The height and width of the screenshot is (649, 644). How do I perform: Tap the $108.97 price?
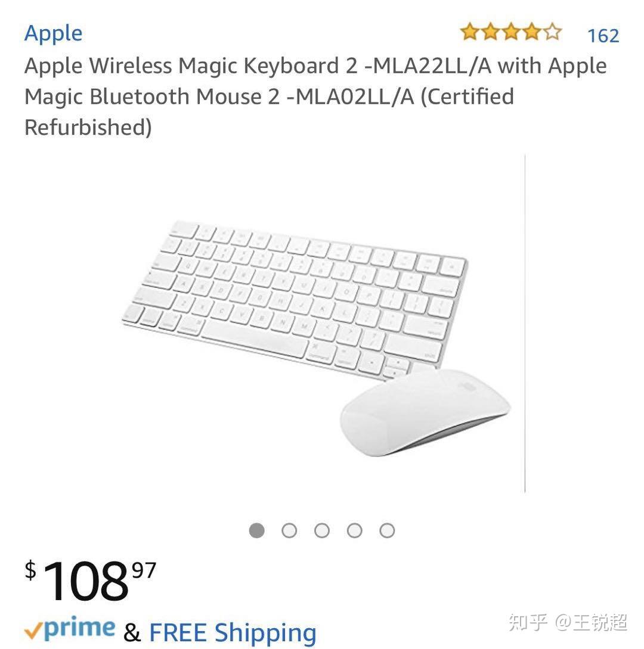coord(90,580)
